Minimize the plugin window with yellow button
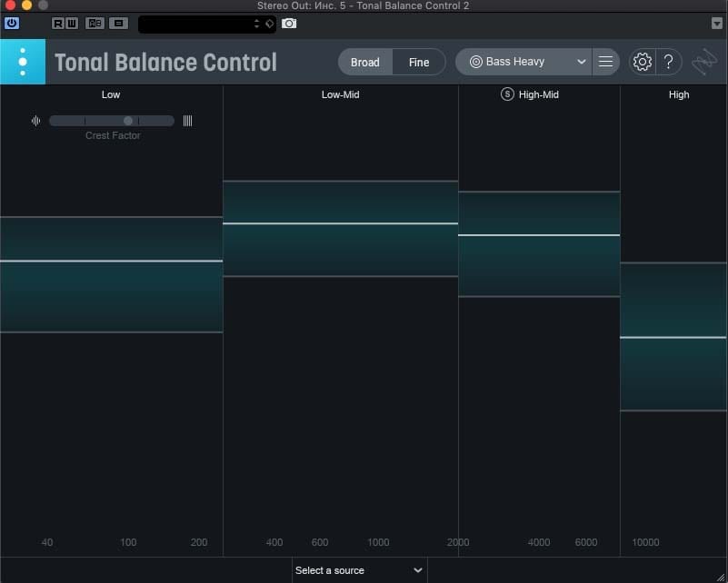 pyautogui.click(x=27, y=5)
